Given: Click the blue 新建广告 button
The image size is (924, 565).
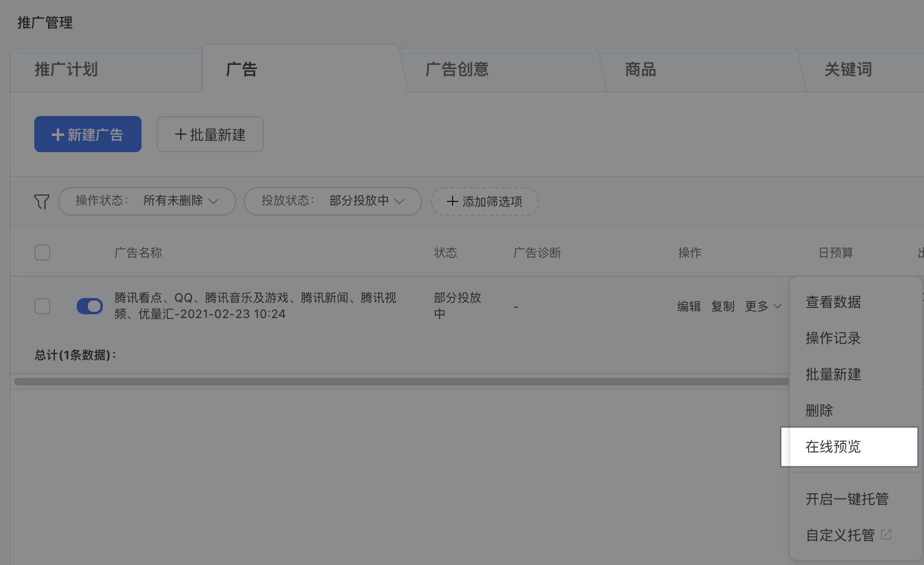Looking at the screenshot, I should point(88,134).
